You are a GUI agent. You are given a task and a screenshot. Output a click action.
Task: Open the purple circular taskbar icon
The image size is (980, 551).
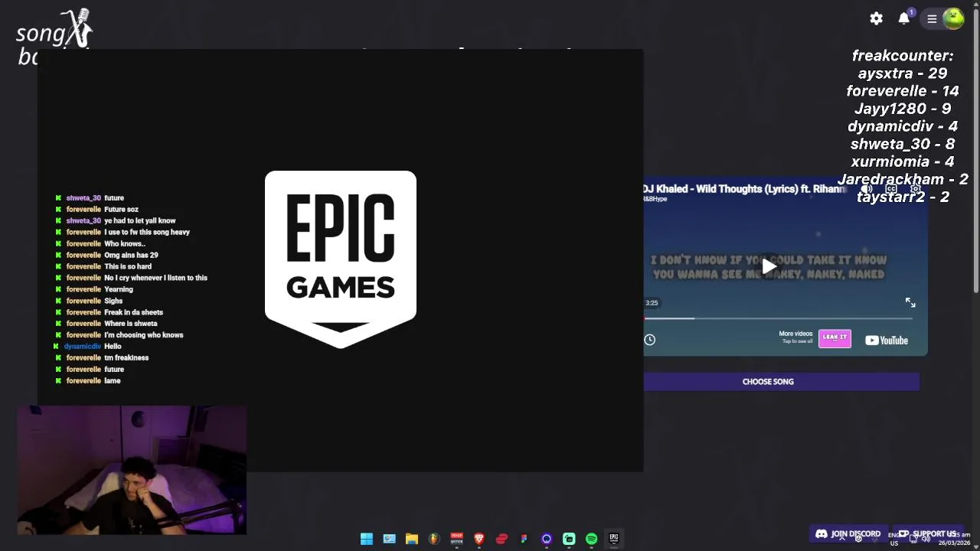pos(547,539)
